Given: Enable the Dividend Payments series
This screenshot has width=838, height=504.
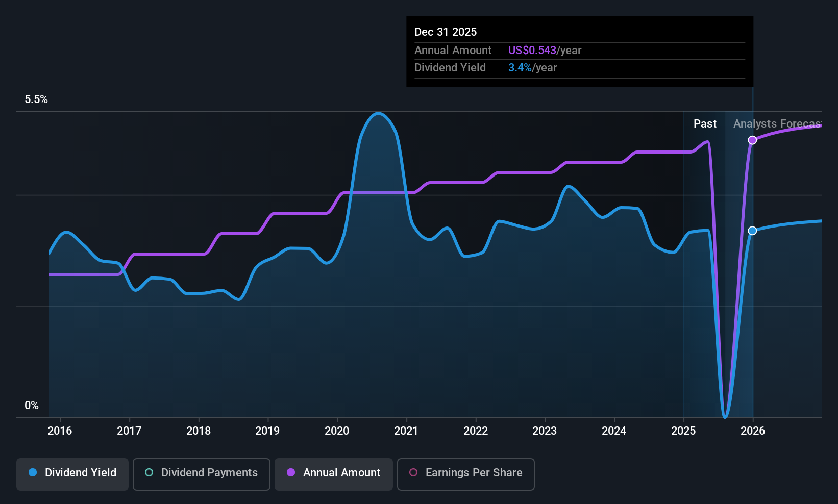Looking at the screenshot, I should pyautogui.click(x=202, y=474).
